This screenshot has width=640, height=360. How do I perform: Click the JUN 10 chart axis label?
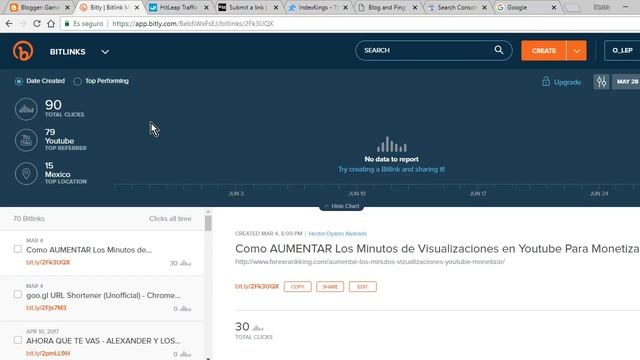357,193
